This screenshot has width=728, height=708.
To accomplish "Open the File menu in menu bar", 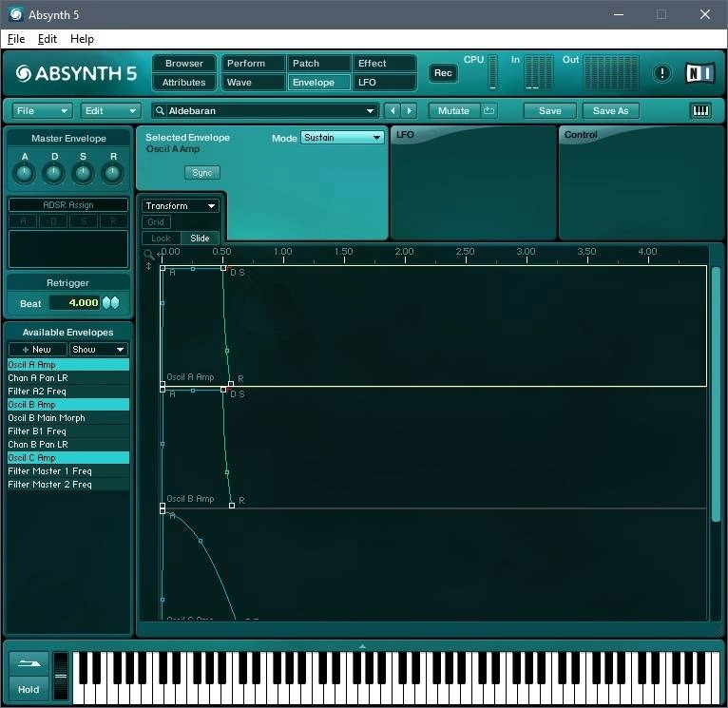I will pos(16,39).
